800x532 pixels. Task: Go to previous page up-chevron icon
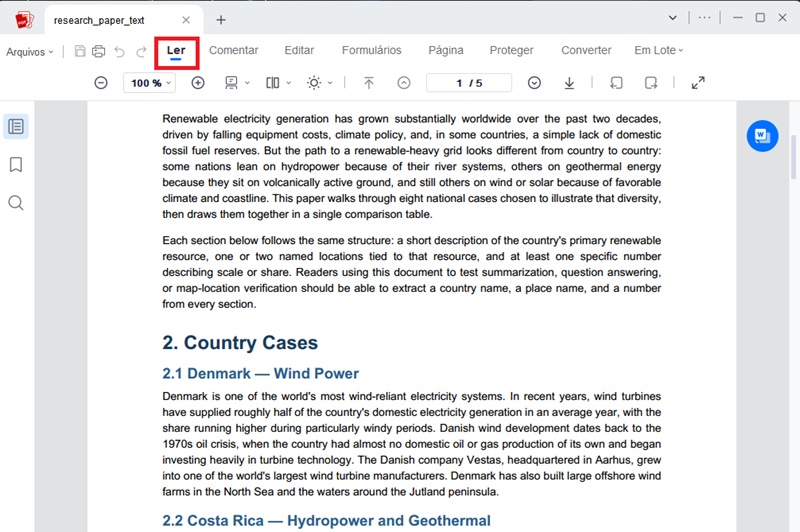click(x=404, y=83)
